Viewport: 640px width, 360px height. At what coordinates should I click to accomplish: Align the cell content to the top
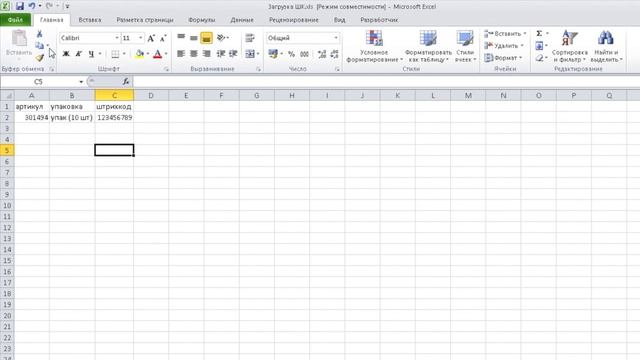click(x=181, y=38)
